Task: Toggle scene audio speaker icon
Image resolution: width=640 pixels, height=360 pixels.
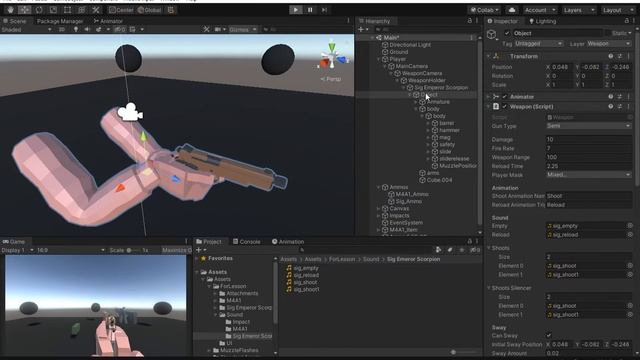Action: point(87,29)
